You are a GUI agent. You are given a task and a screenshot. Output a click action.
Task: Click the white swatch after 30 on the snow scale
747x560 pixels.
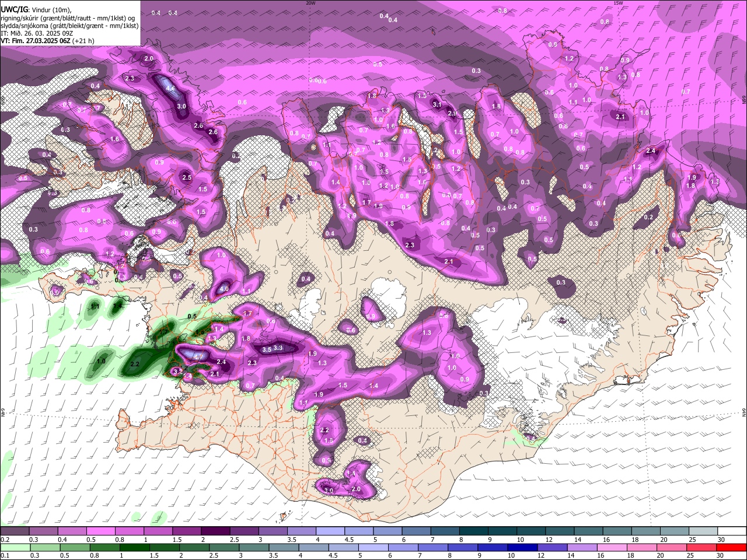[x=732, y=531]
